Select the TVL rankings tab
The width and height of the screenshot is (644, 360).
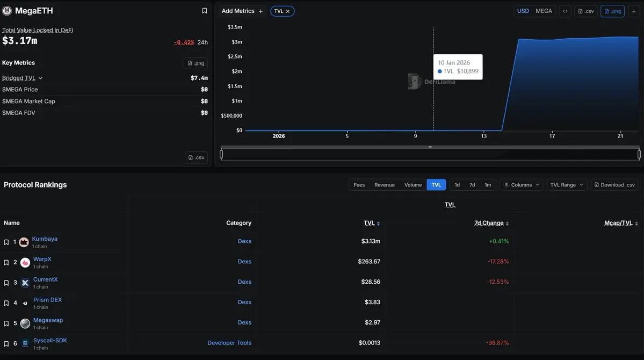tap(436, 185)
